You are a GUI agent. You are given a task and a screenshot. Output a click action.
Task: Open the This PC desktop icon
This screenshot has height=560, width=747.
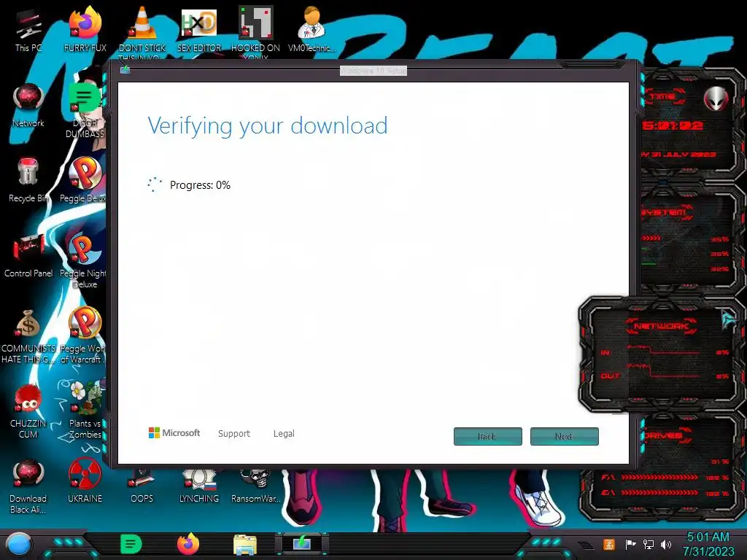(28, 30)
